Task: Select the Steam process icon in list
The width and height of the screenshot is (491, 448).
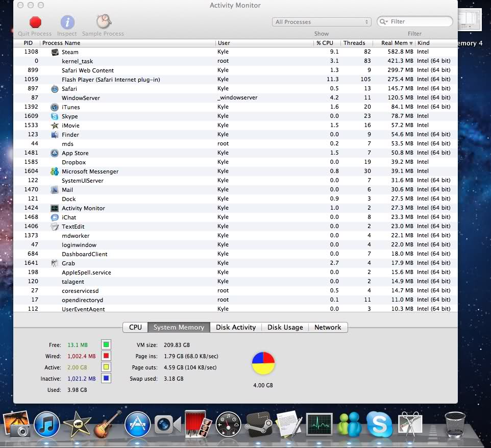Action: pos(55,52)
